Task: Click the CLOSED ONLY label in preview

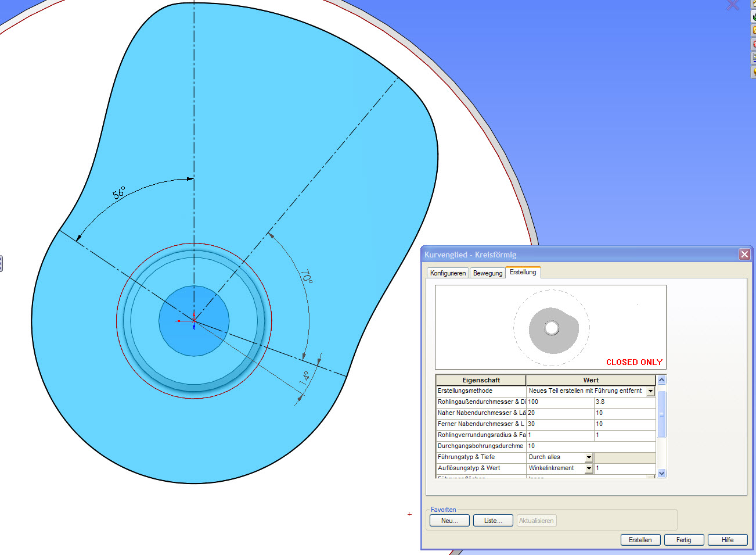Action: (634, 362)
